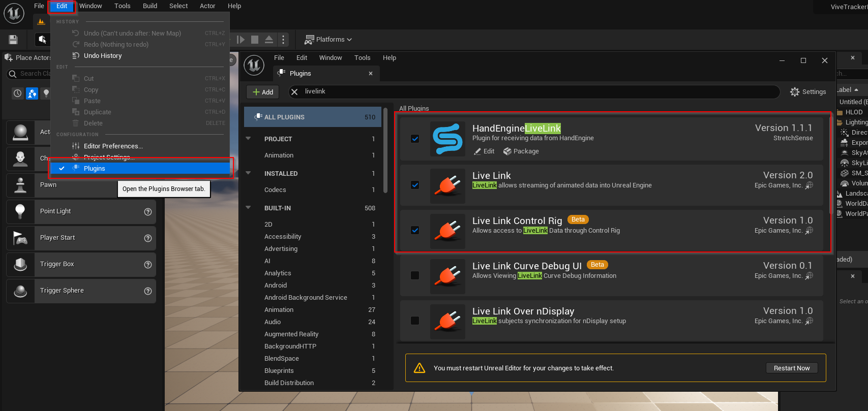Click the plugin results list scrollbar
868x411 pixels.
point(831,165)
